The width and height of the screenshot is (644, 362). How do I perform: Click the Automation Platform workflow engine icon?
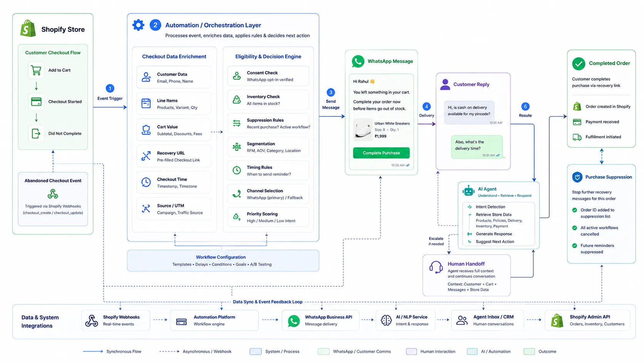pyautogui.click(x=181, y=322)
